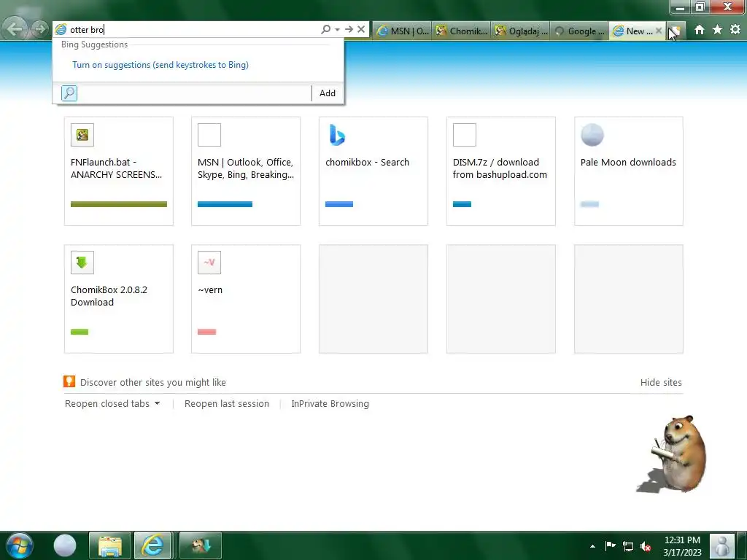
Task: Open the FNFlaunch.bat tile
Action: pyautogui.click(x=119, y=171)
